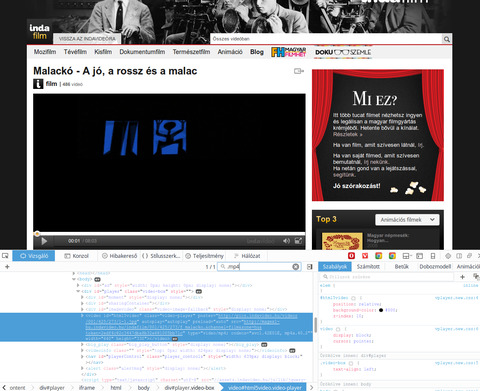The width and height of the screenshot is (480, 391).
Task: Mute the video with speaker icon
Action: pos(286,241)
